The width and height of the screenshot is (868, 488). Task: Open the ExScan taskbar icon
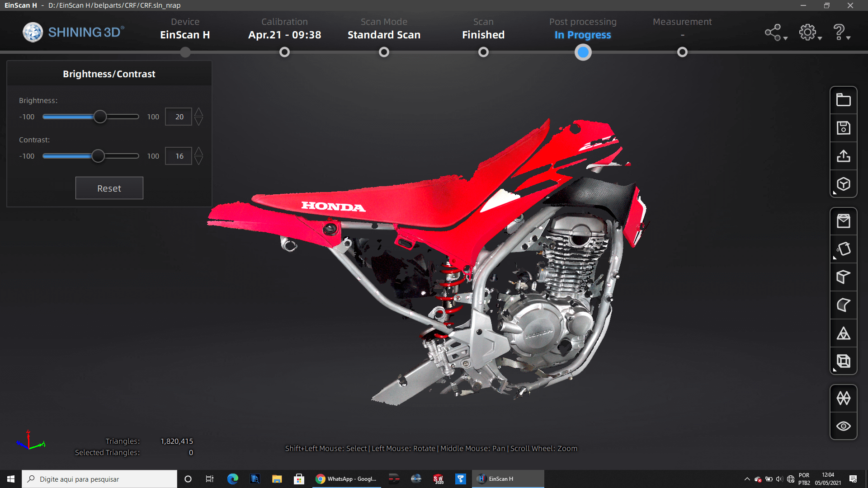[x=416, y=479]
